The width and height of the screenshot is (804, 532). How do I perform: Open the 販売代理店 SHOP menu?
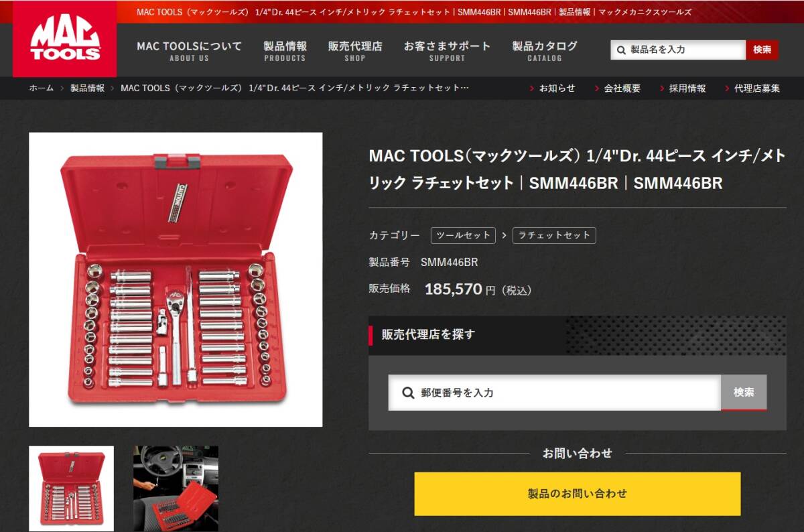pyautogui.click(x=355, y=51)
